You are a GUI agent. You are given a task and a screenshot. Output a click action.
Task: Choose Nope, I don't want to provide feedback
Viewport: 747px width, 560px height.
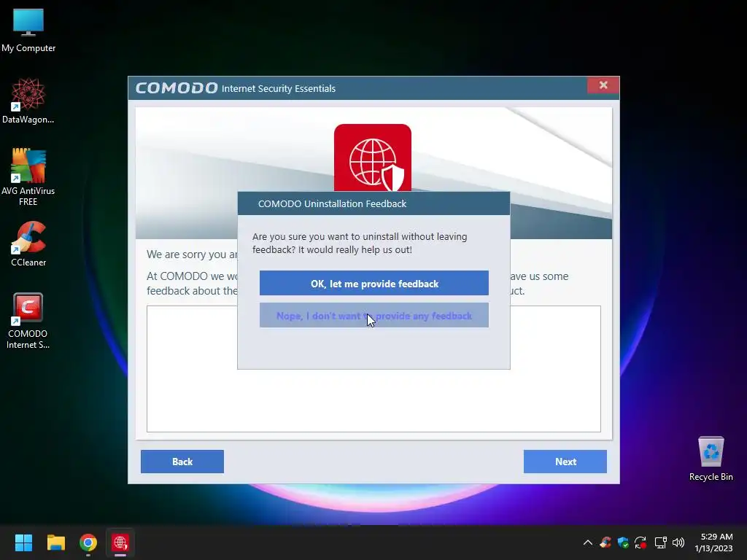click(374, 315)
